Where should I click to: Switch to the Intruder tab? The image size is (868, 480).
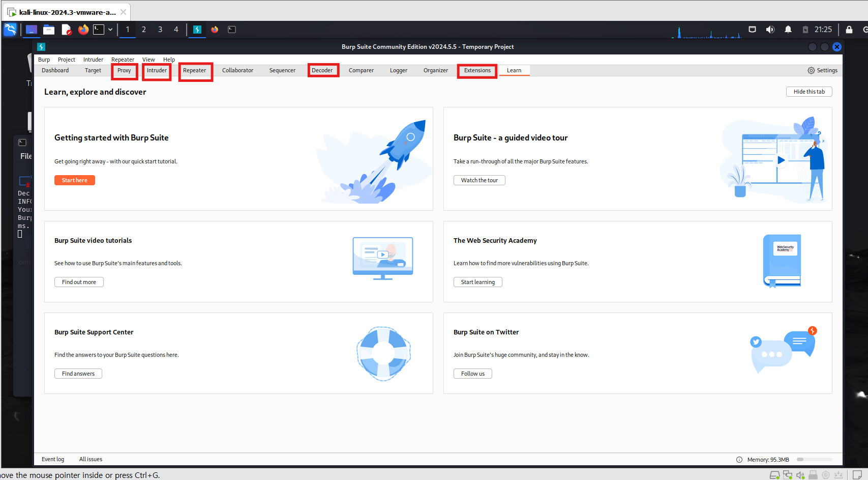point(157,70)
